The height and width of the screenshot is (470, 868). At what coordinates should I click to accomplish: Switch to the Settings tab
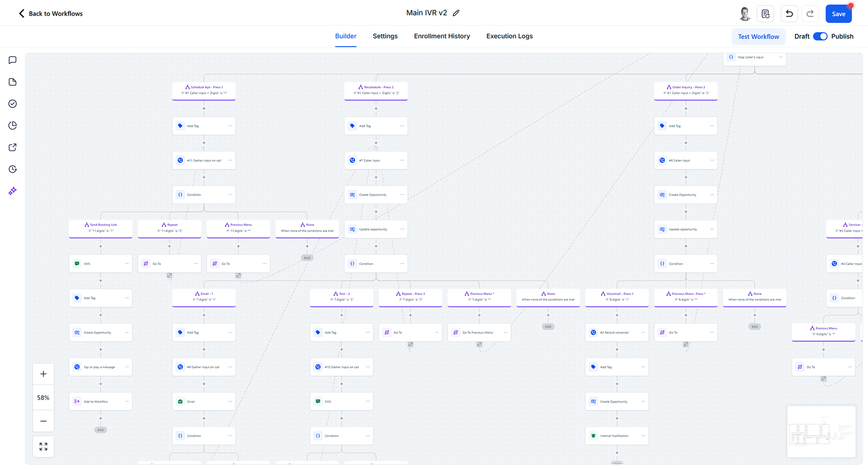385,36
